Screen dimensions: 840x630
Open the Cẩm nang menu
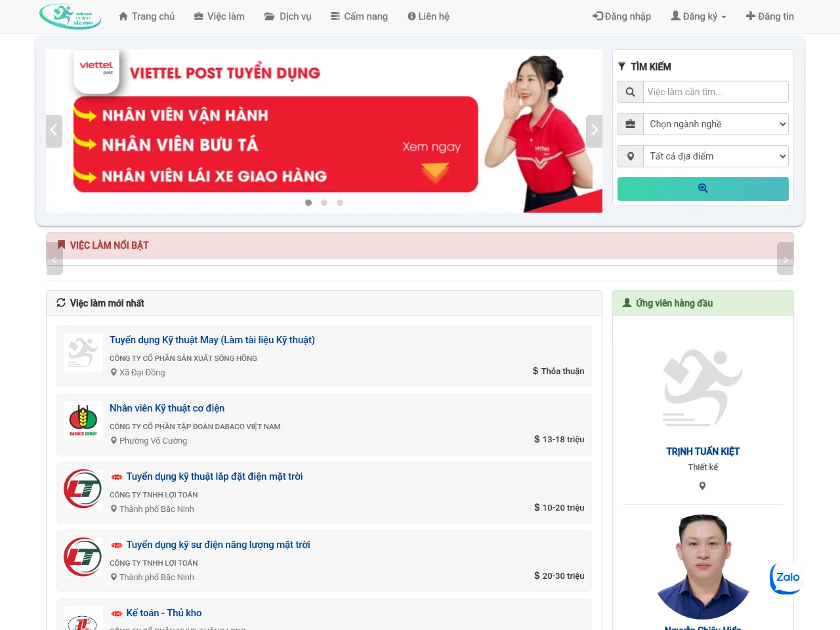tap(359, 16)
